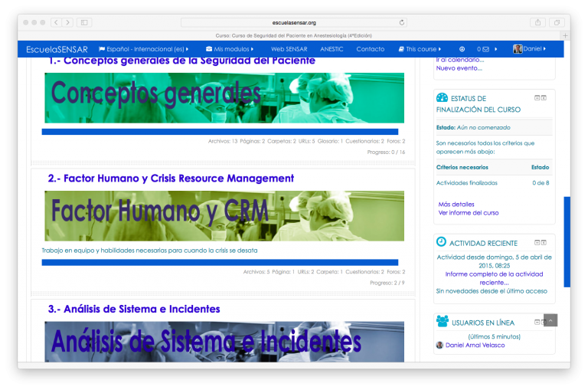Open Web SENSAR menu item
588x390 pixels.
[289, 49]
